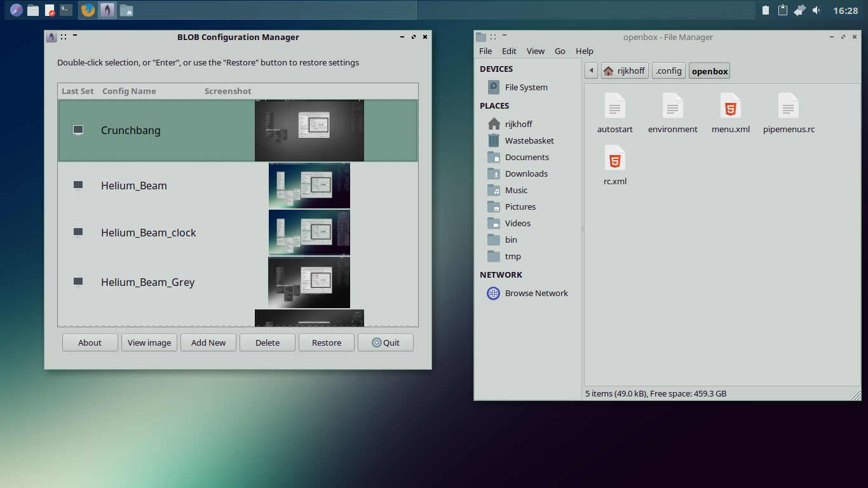Viewport: 868px width, 488px height.
Task: Open the Edit menu in File Manager
Action: (x=509, y=51)
